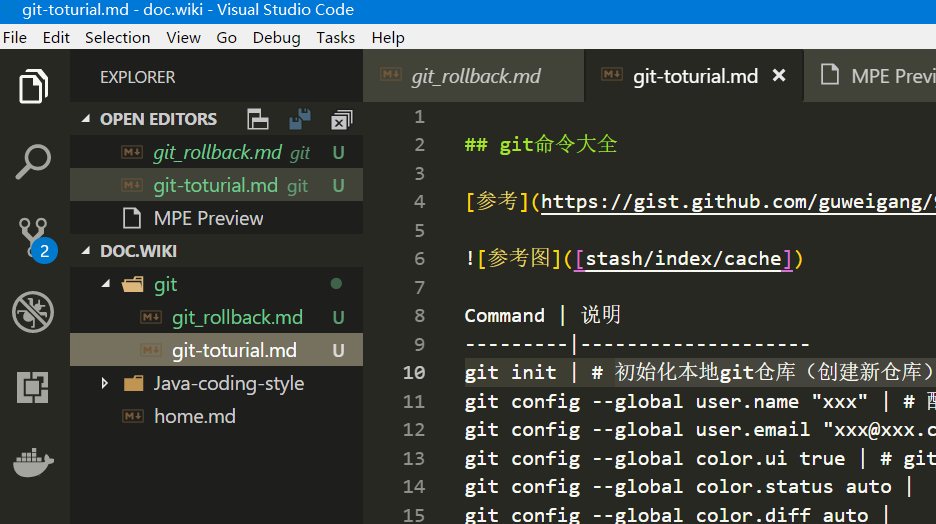This screenshot has height=524, width=936.
Task: Click line number 10 in gutter
Action: click(x=414, y=372)
